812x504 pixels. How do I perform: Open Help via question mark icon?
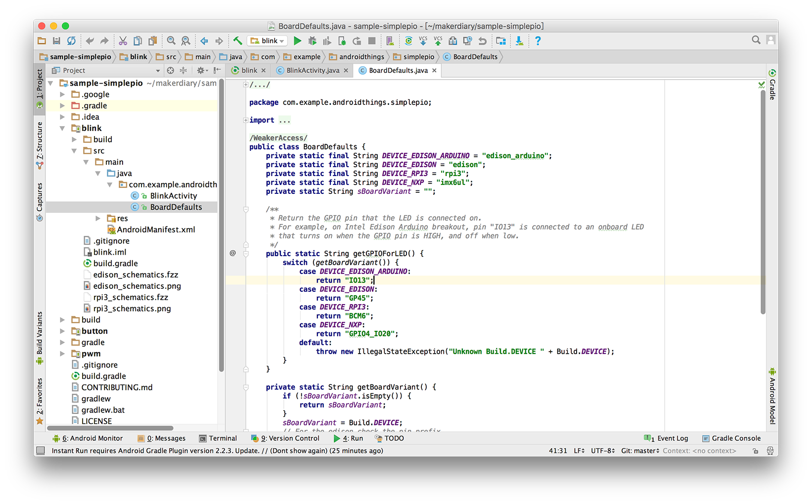pyautogui.click(x=538, y=41)
